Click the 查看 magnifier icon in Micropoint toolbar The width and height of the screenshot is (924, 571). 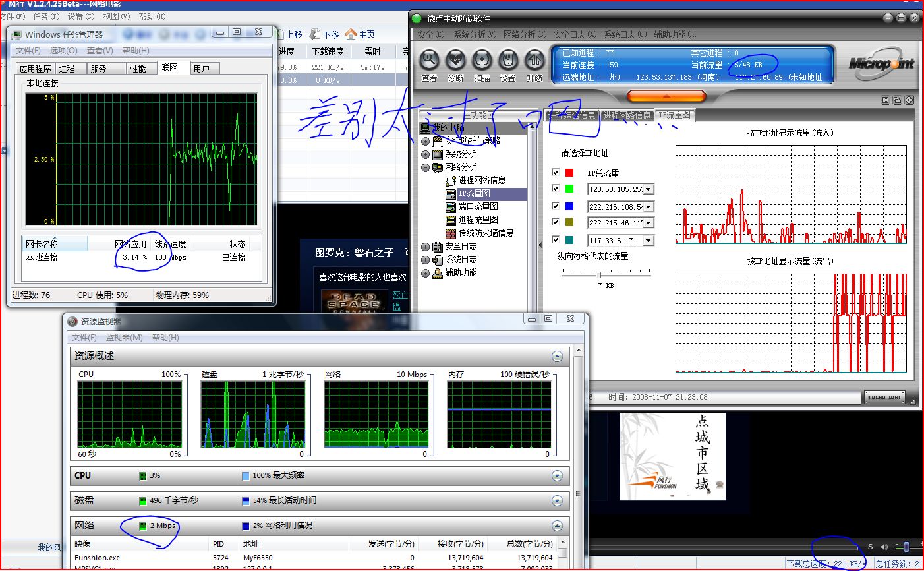point(430,60)
